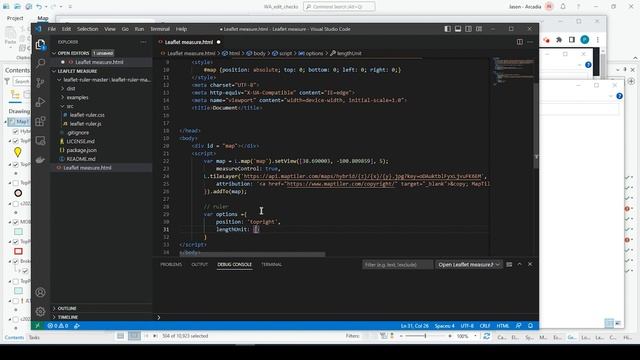Image resolution: width=640 pixels, height=360 pixels.
Task: Open browser extensions puzzle icon
Action: point(559,40)
